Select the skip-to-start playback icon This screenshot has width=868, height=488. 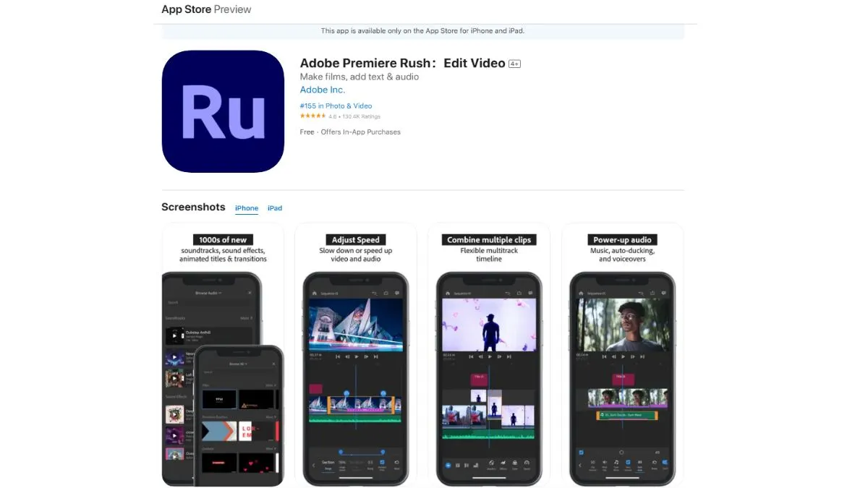point(338,356)
